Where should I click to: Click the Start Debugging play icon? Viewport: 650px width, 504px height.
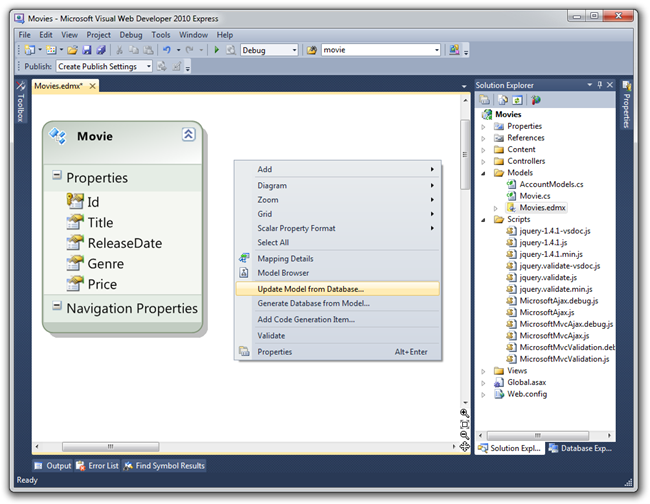(216, 50)
